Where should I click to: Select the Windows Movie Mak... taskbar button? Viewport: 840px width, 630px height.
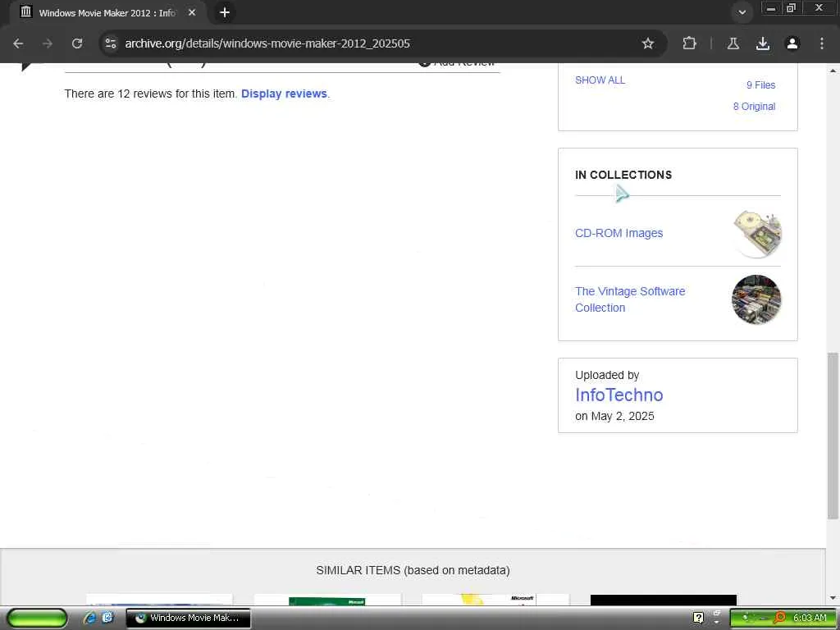188,618
